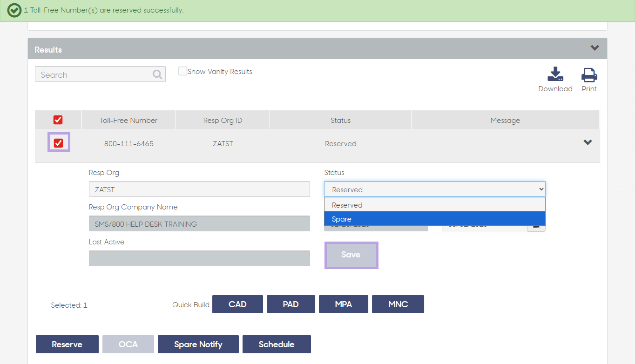Click the Schedule button
635x364 pixels.
(277, 344)
